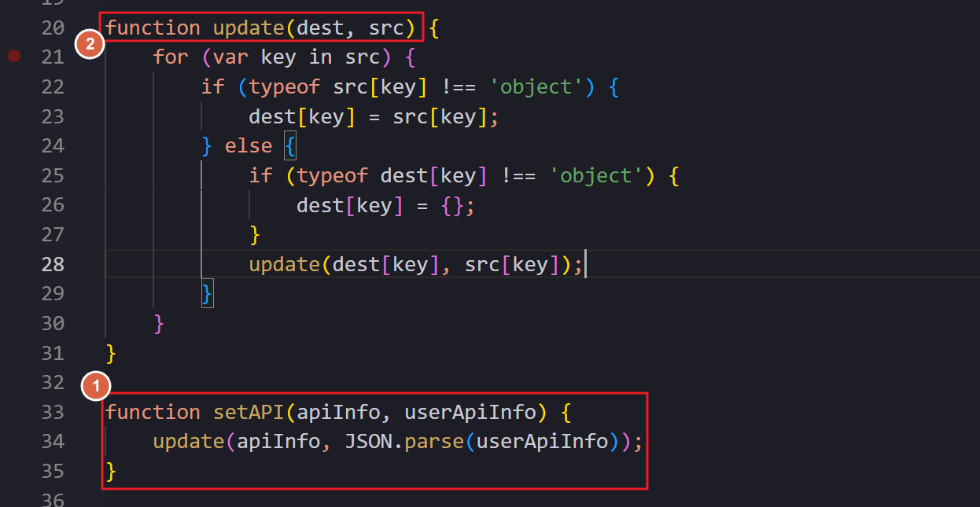Image resolution: width=980 pixels, height=507 pixels.
Task: Collapse the if block on line 22
Action: coord(88,86)
